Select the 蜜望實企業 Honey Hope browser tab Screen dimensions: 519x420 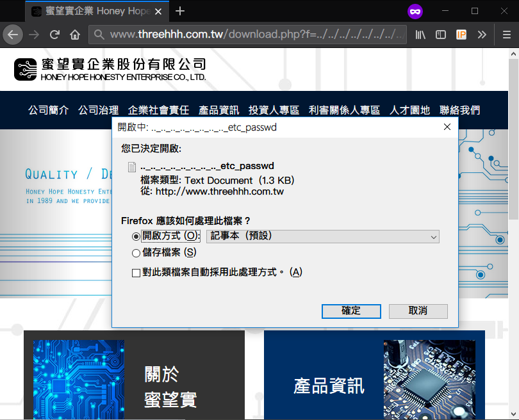tap(97, 12)
